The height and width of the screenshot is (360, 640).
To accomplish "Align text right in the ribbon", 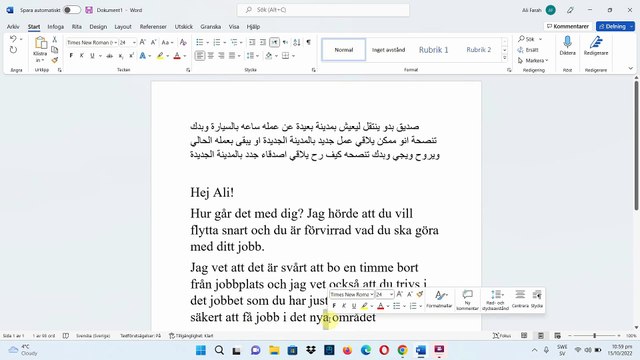I will (x=221, y=56).
